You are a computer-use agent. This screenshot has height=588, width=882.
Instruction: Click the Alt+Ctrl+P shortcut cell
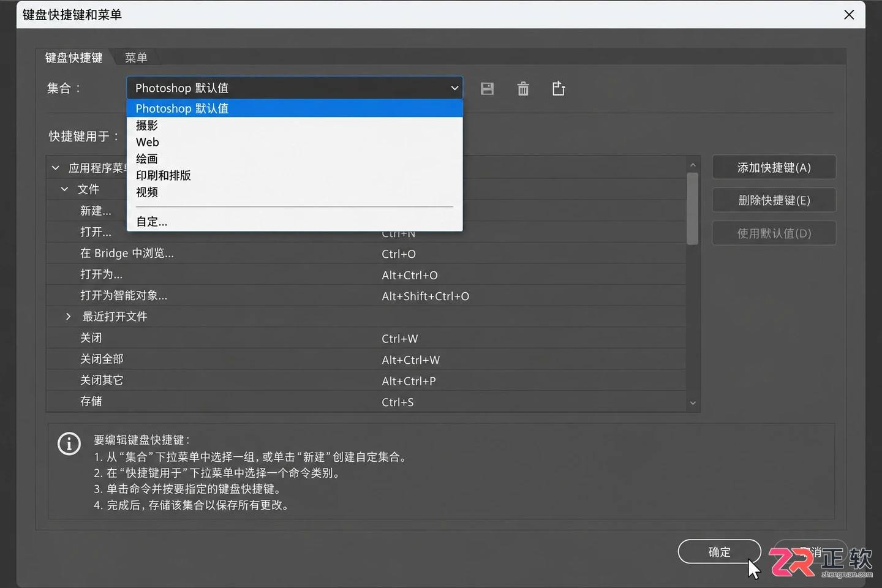tap(409, 381)
